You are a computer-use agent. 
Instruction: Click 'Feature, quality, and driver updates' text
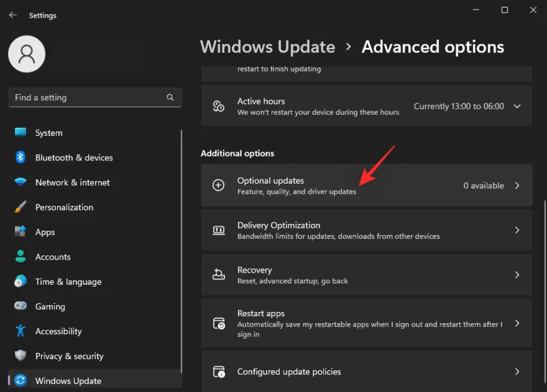pos(297,192)
